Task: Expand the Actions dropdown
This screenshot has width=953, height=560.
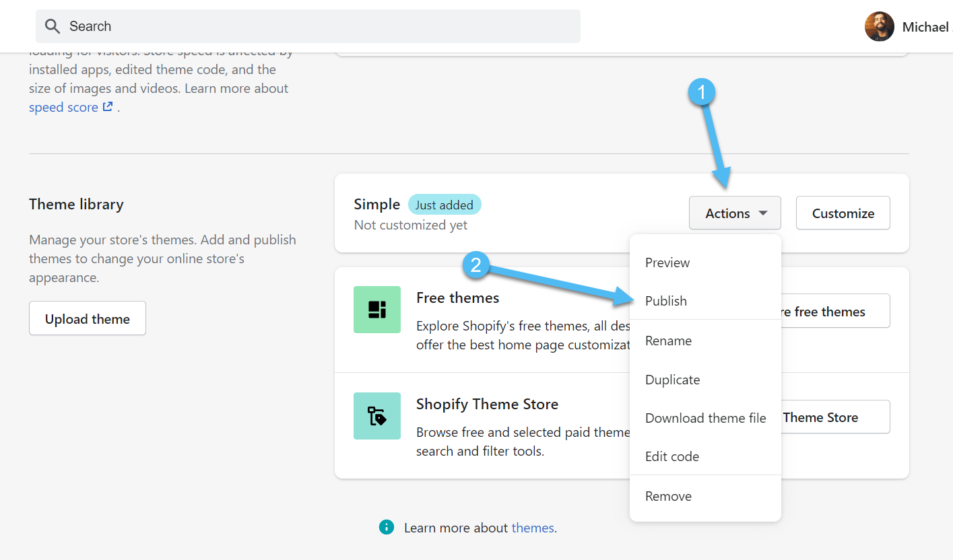Action: 735,213
